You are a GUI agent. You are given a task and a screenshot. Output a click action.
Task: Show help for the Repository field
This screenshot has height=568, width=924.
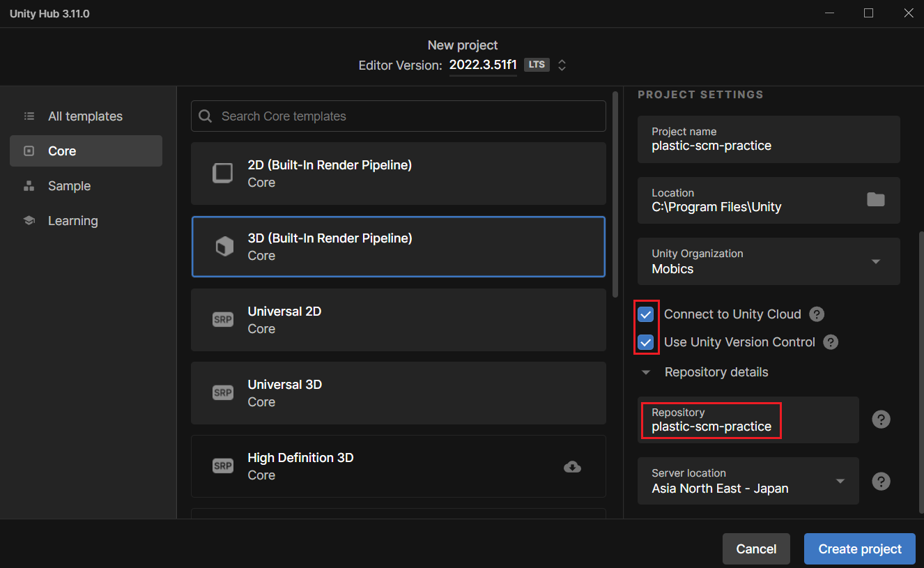(881, 420)
